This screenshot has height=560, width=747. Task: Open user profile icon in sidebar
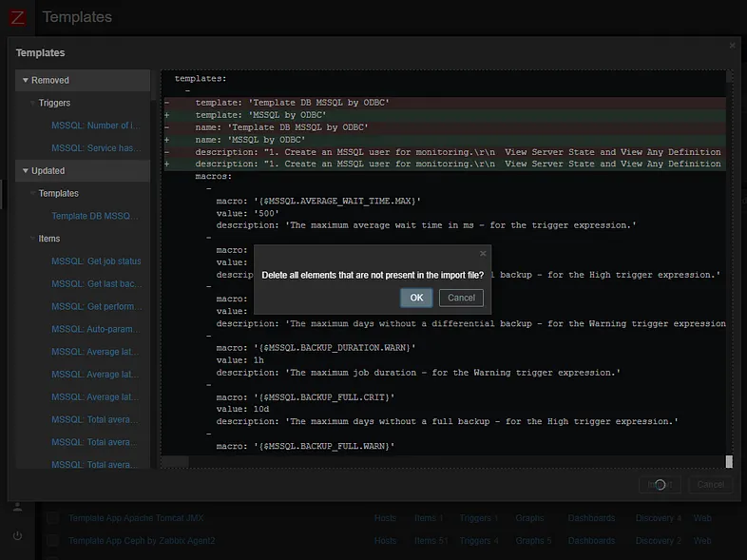click(18, 507)
